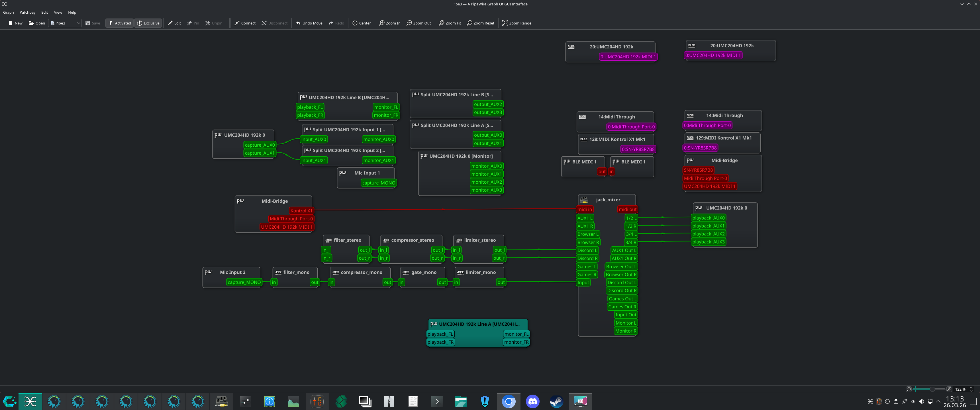Toggle Edit mode in toolbar
The image size is (980, 410).
(174, 23)
